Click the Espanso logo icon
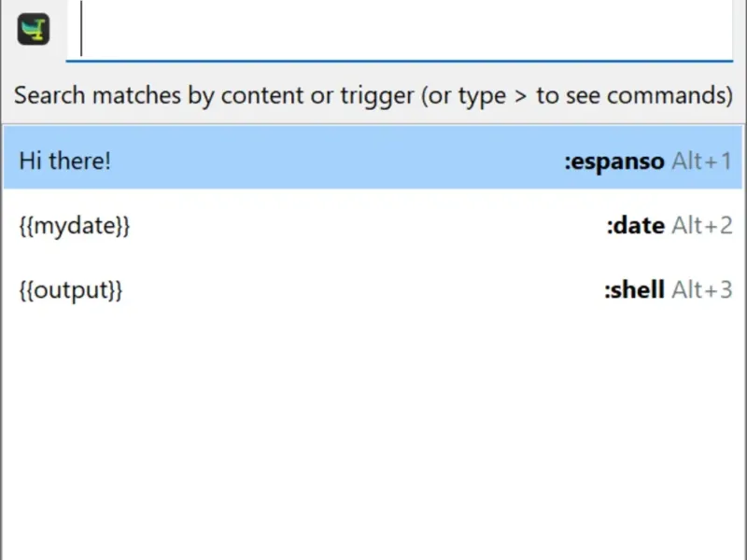The image size is (747, 560). click(x=33, y=30)
